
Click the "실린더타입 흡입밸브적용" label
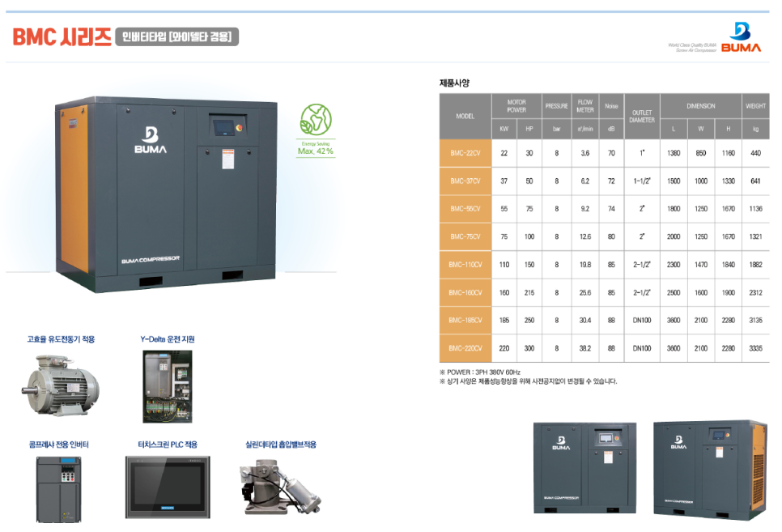281,445
